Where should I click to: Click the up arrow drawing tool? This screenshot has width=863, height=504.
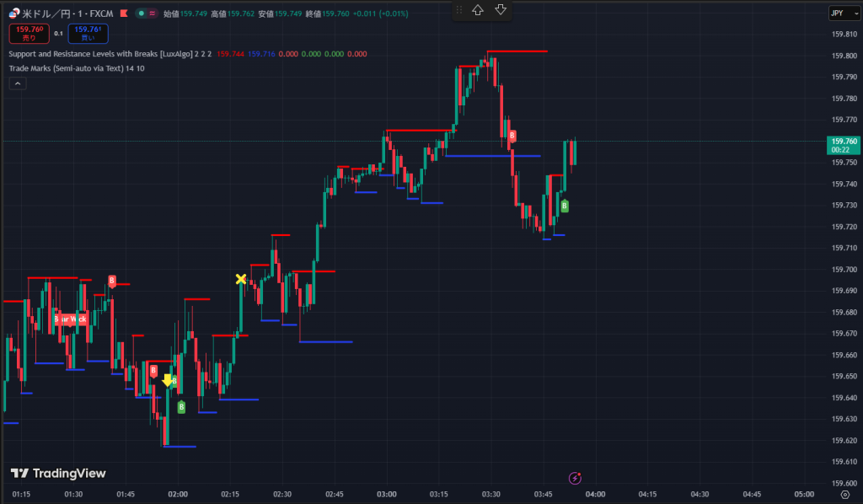coord(478,10)
